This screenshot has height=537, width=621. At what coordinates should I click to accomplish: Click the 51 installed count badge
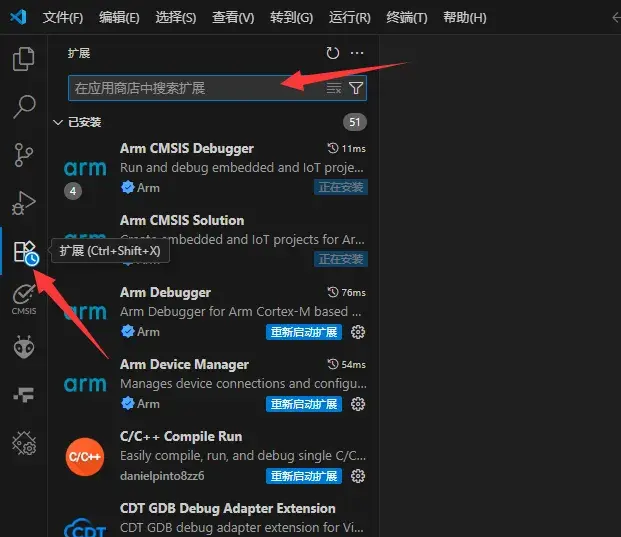click(354, 122)
